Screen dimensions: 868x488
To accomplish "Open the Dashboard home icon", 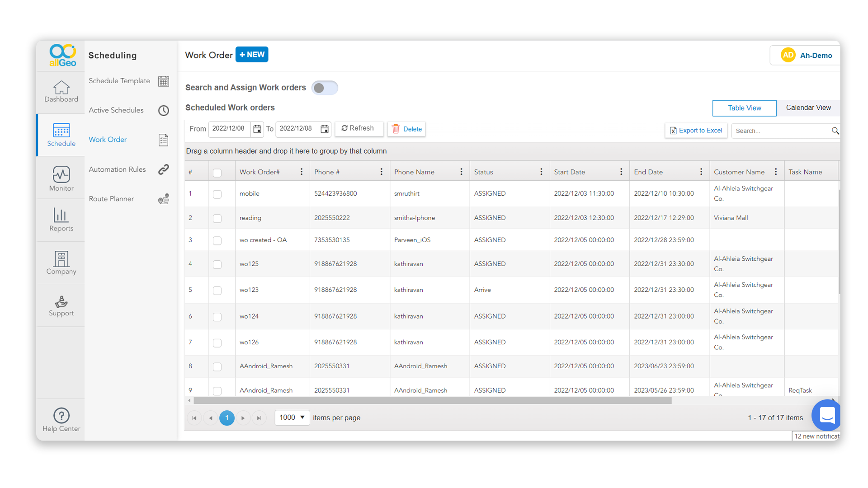I will (x=61, y=88).
